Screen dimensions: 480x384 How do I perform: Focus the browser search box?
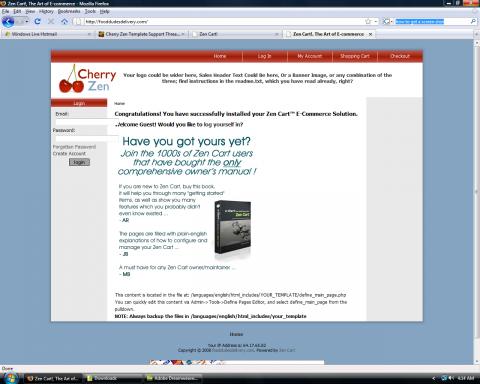pyautogui.click(x=431, y=21)
